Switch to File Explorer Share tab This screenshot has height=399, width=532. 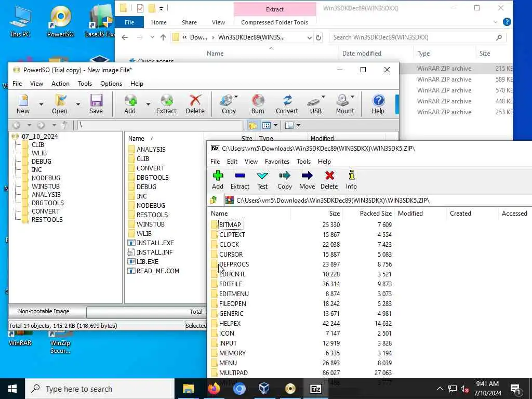point(189,22)
